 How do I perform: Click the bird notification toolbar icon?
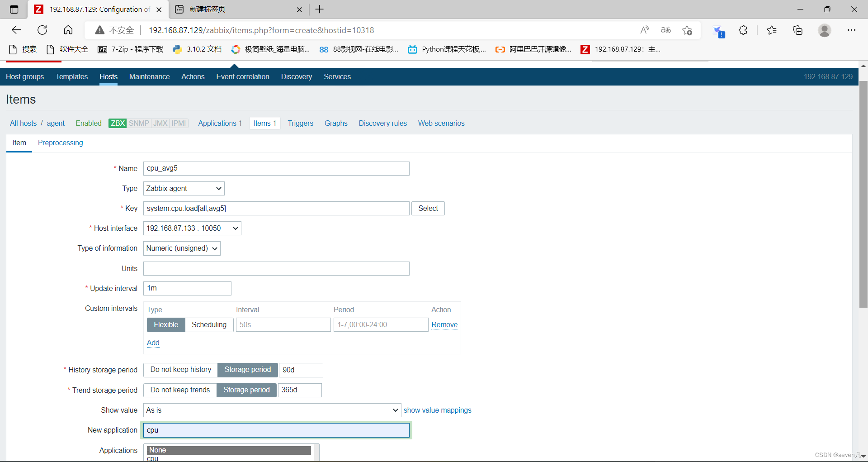[x=719, y=31]
